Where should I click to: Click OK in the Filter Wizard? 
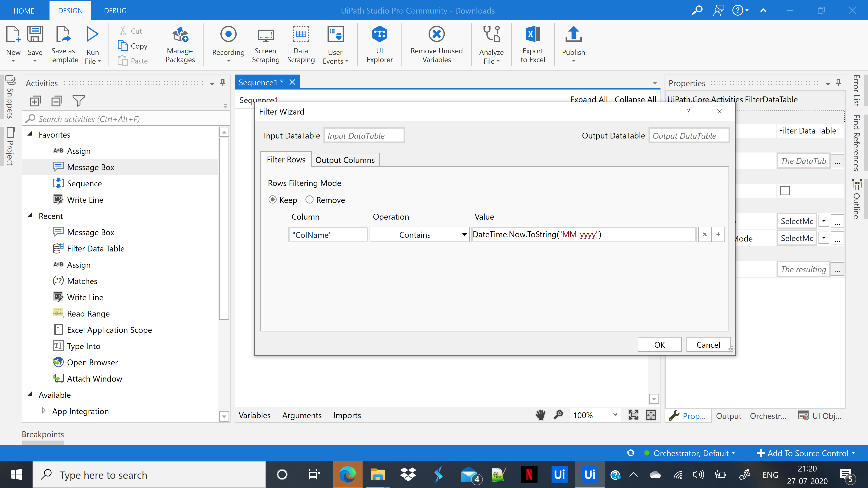[x=659, y=344]
